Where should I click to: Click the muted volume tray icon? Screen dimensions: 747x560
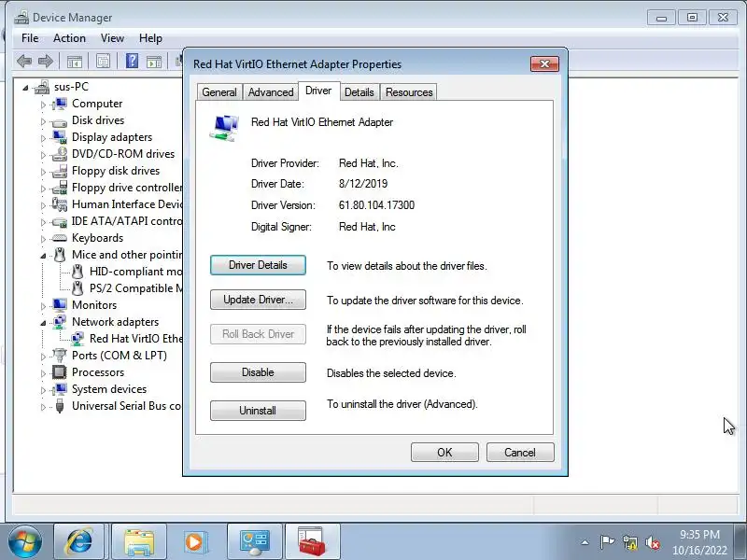coord(652,542)
